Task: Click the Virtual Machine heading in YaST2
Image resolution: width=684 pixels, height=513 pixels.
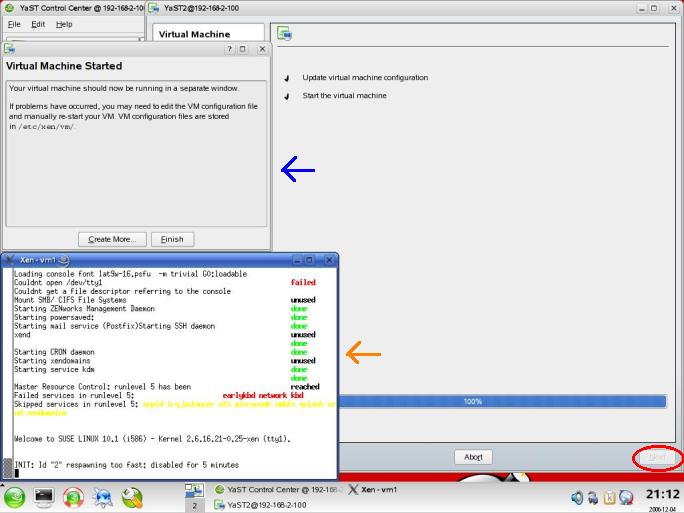Action: pos(194,34)
